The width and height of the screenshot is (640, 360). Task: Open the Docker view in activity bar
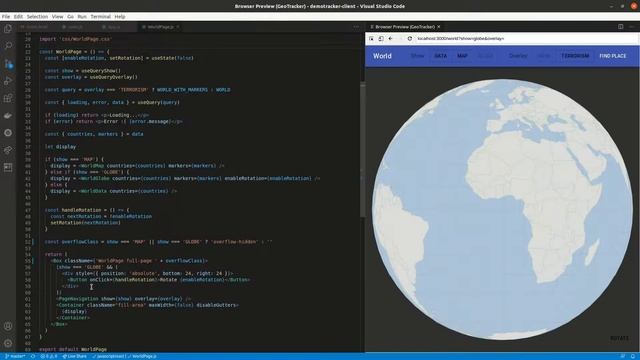(x=8, y=116)
